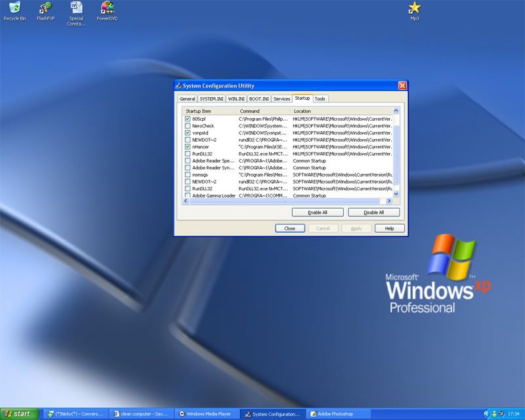The image size is (525, 420).
Task: Open the BOOT.INI tab
Action: pos(259,99)
